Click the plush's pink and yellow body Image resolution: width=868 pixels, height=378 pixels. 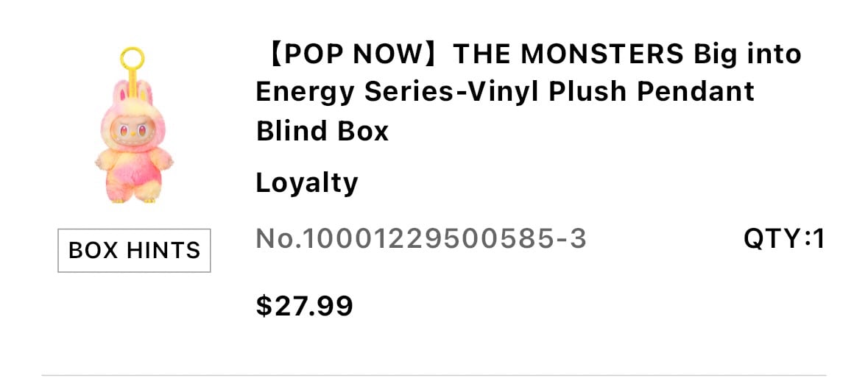point(133,171)
